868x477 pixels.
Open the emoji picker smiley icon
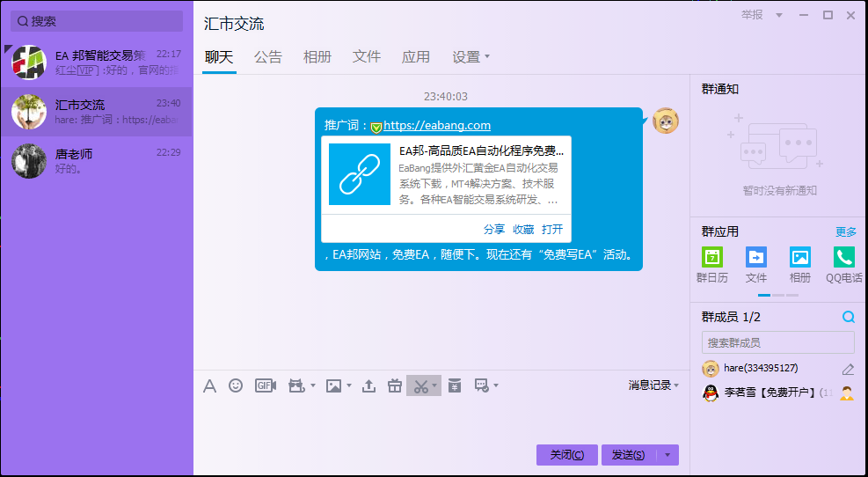coord(236,385)
